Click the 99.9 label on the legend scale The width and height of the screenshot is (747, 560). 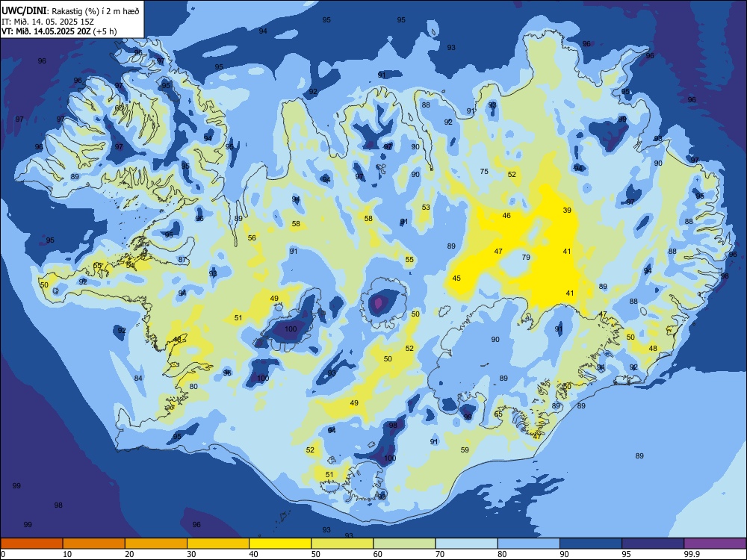click(x=692, y=554)
